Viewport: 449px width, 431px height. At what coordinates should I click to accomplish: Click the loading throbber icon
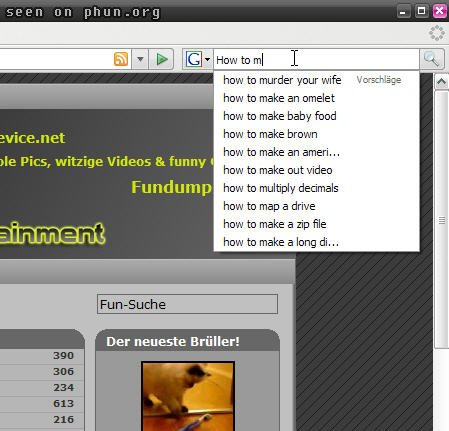pyautogui.click(x=436, y=33)
